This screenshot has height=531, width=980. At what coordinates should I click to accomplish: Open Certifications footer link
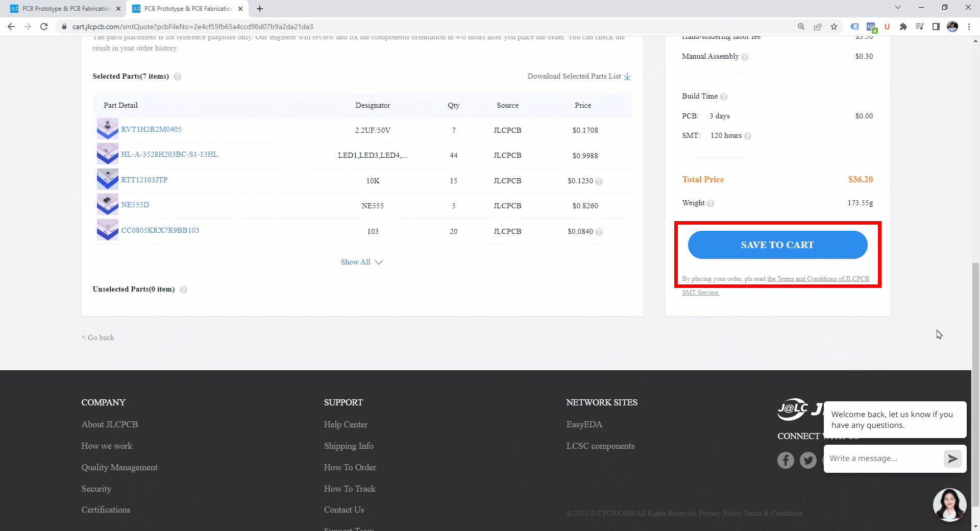tap(106, 510)
